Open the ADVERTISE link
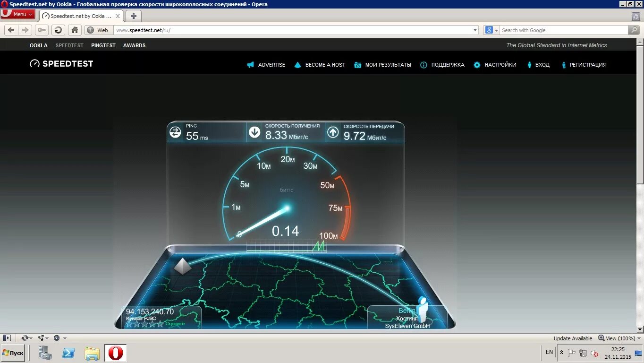Image resolution: width=644 pixels, height=363 pixels. click(271, 65)
